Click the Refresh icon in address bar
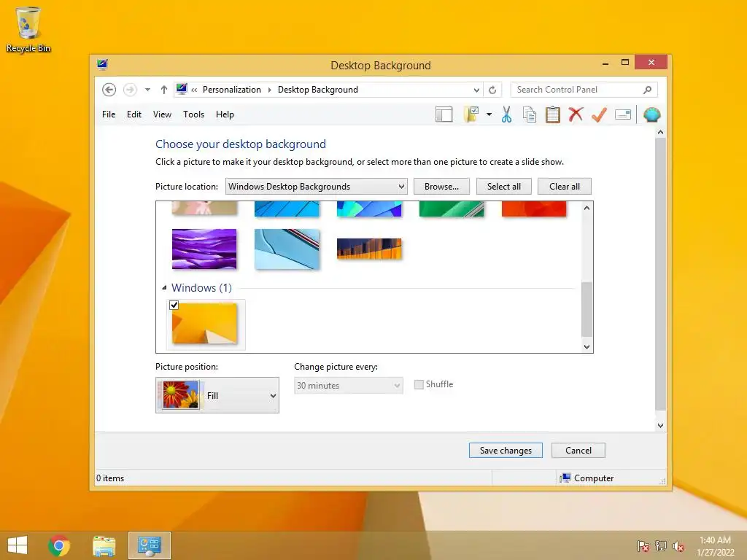Screen dimensions: 747x560 point(492,90)
